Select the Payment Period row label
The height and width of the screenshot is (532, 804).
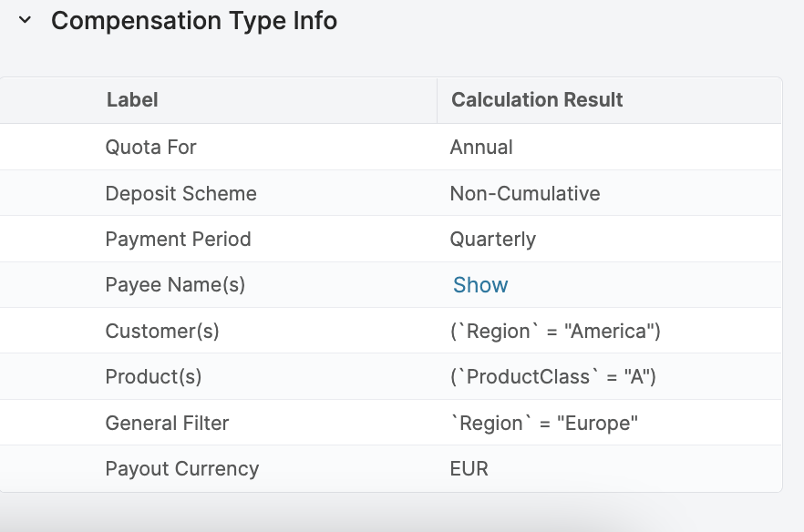[x=178, y=240]
